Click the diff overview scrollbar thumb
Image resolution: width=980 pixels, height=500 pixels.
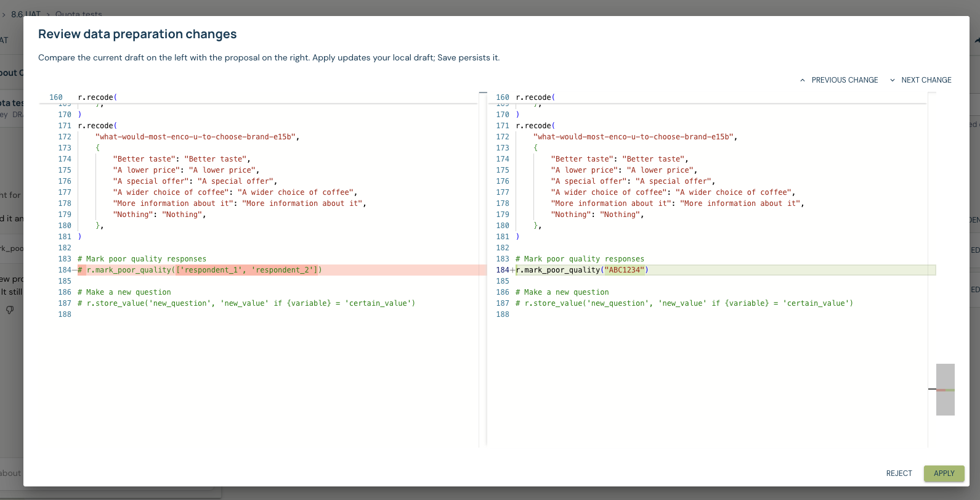pyautogui.click(x=945, y=389)
